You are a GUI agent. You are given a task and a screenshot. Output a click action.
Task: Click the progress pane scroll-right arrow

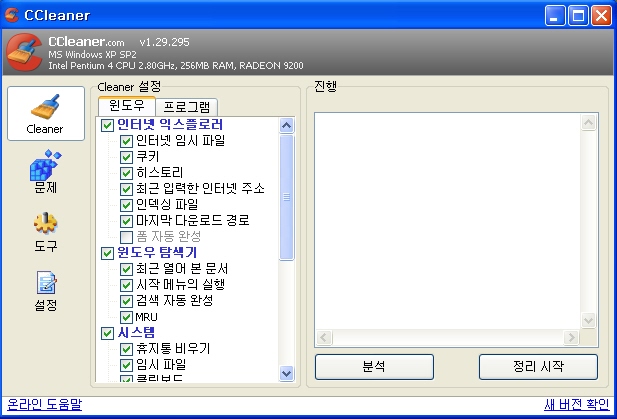point(571,338)
